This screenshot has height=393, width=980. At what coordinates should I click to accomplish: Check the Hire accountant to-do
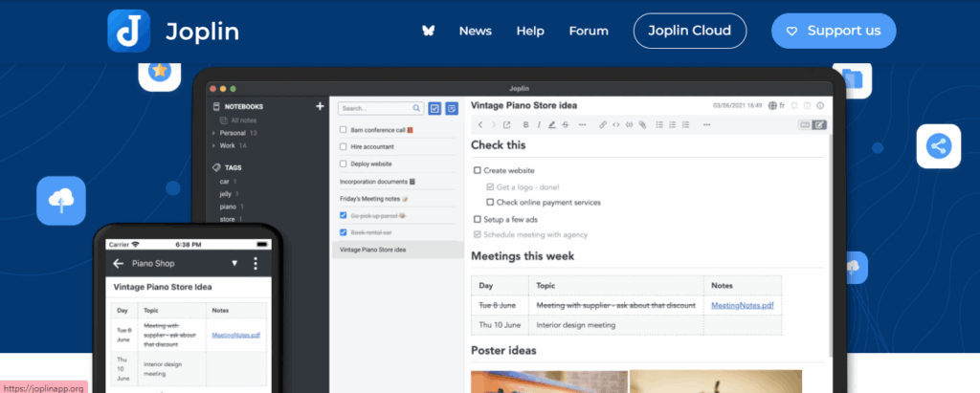344,147
